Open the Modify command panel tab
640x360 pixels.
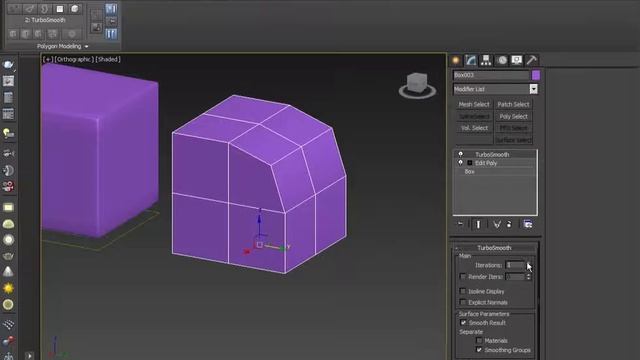pyautogui.click(x=471, y=60)
